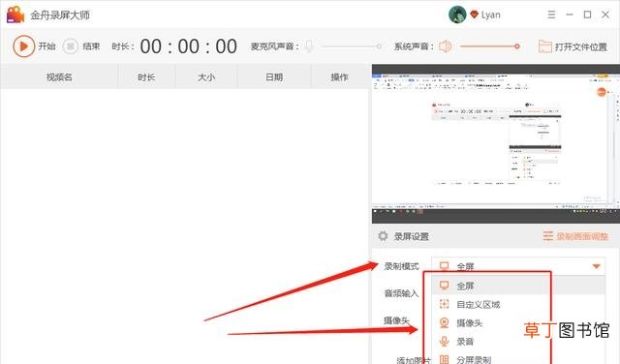Viewport: 620px width, 364px height.
Task: Select 分屏录制 recording mode
Action: coord(518,359)
